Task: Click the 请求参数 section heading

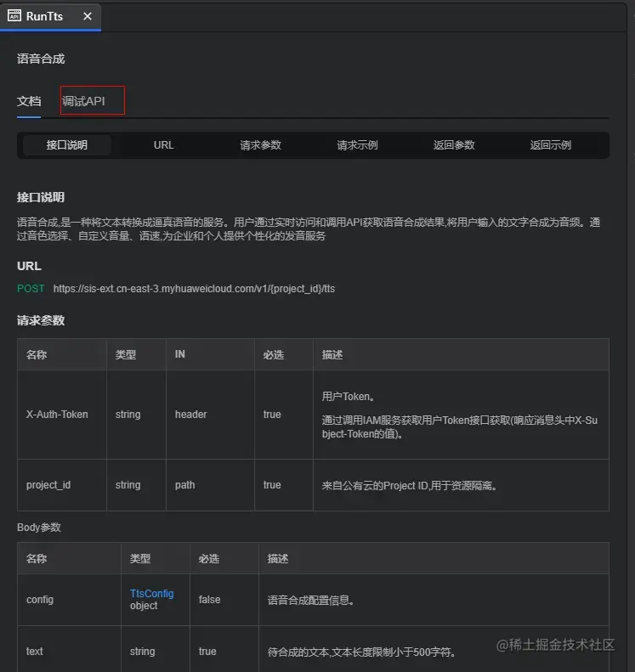Action: click(x=41, y=320)
